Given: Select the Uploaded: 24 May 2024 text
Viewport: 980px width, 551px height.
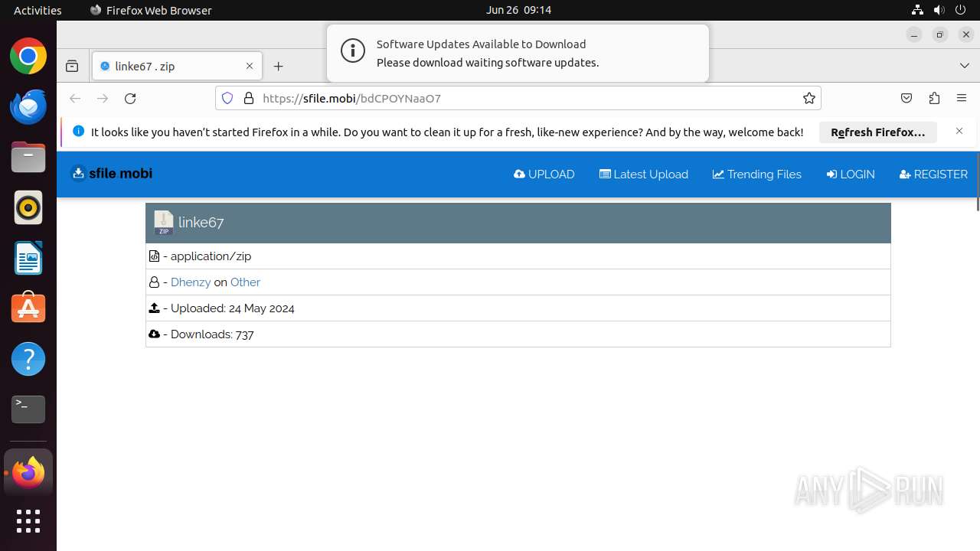Looking at the screenshot, I should tap(233, 308).
